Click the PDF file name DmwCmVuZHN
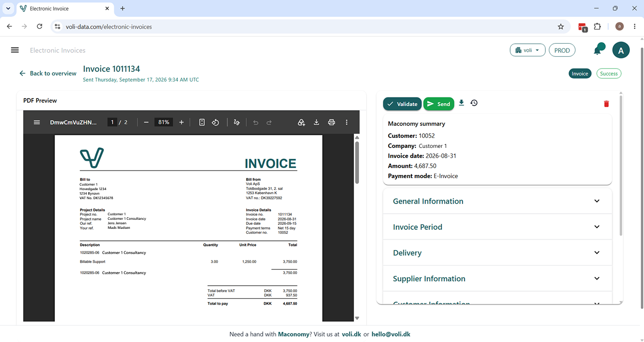Screen dimensions: 644x342 coord(73,122)
